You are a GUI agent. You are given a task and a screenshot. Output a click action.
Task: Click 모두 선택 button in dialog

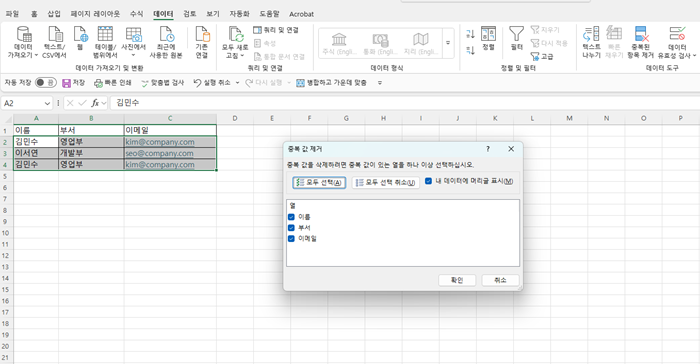319,182
